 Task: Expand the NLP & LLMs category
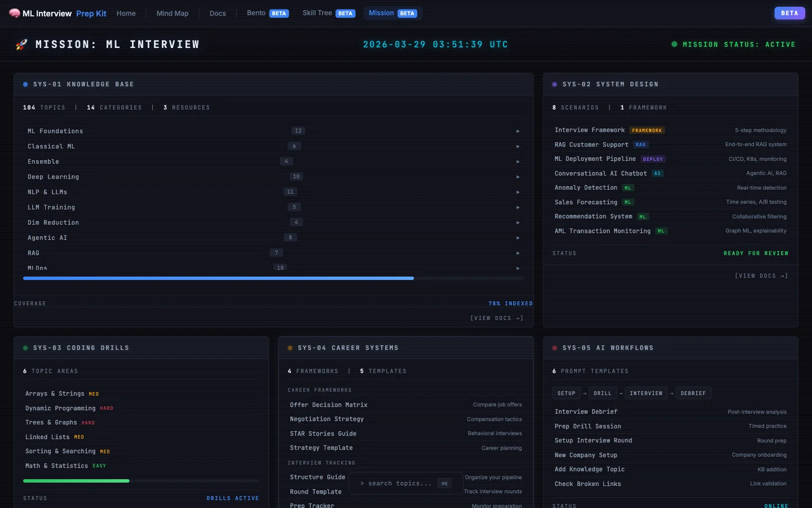click(x=518, y=192)
